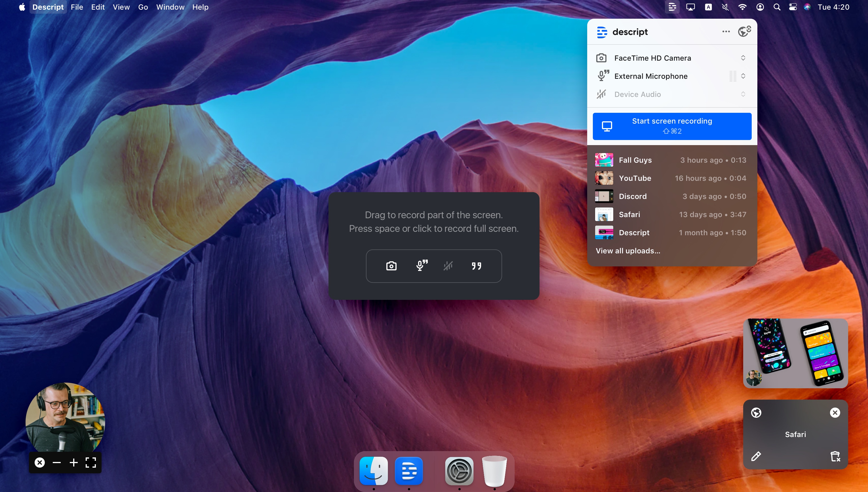Open the three-dot options in Descript panel
Screen dimensions: 868x492
pyautogui.click(x=726, y=32)
